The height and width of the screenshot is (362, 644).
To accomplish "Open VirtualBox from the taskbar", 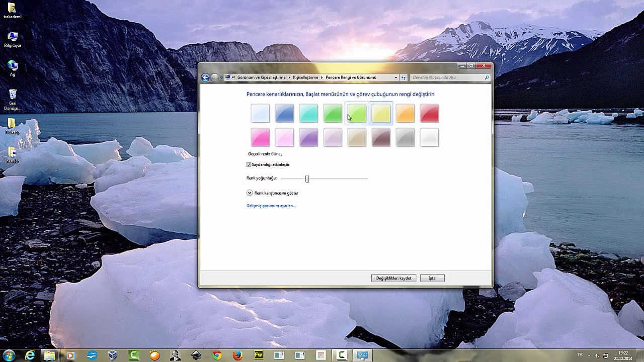I will pos(112,354).
